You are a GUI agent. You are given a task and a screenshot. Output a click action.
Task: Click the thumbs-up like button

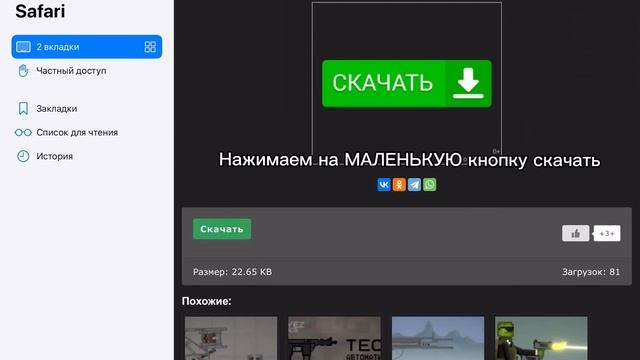point(576,233)
